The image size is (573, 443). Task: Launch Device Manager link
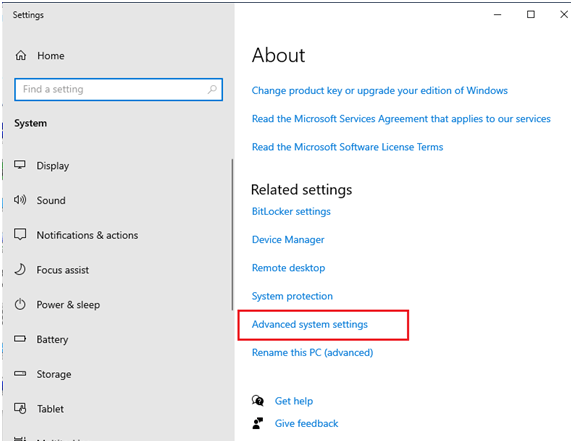pyautogui.click(x=288, y=239)
